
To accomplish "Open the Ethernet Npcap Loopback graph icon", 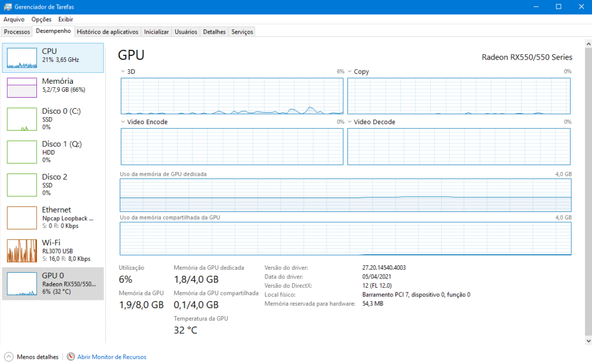I will (22, 218).
